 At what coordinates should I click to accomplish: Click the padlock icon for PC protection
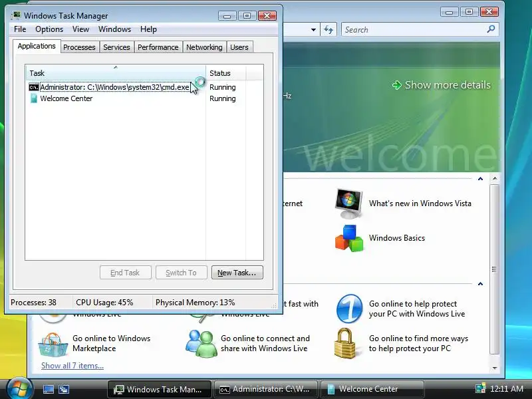[x=344, y=343]
